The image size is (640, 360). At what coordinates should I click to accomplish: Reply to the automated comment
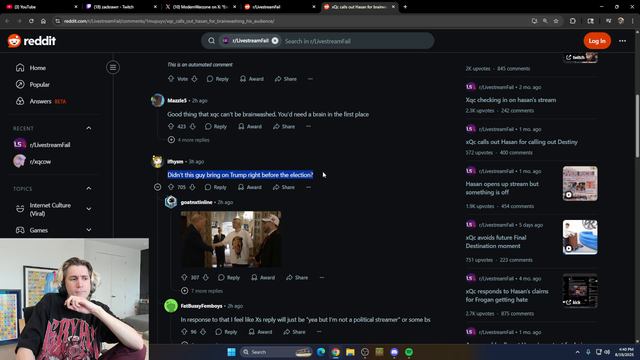coord(218,79)
